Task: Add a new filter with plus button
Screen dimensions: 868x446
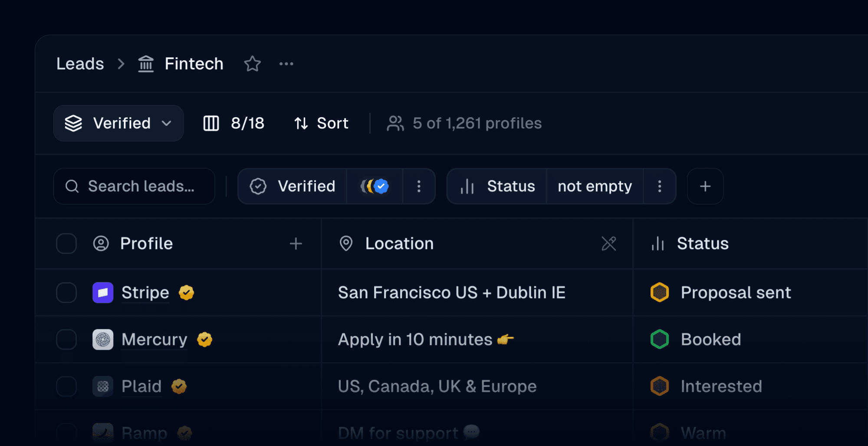Action: [705, 186]
